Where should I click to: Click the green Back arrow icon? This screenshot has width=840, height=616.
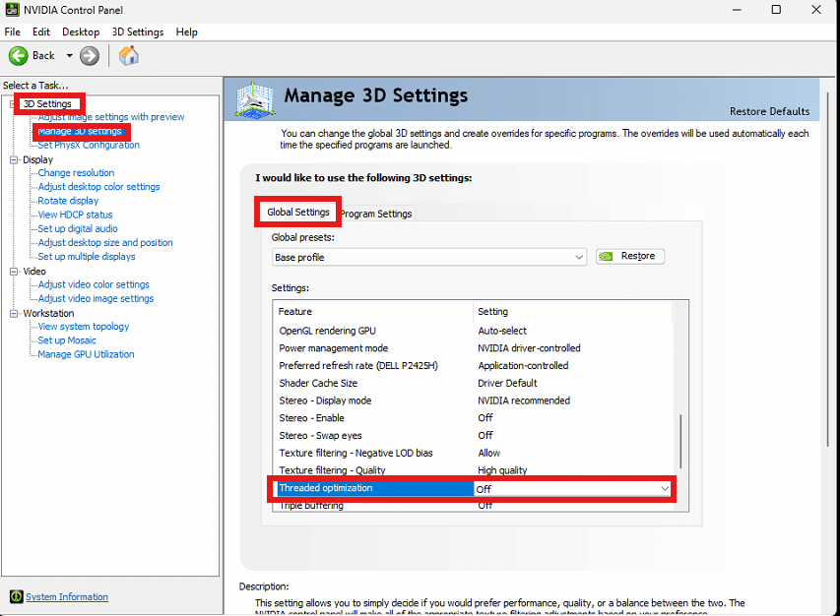coord(18,56)
